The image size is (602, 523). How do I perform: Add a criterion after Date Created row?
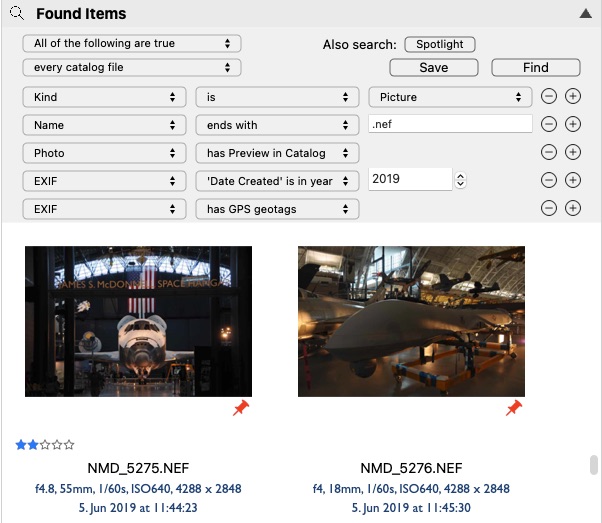[x=572, y=180]
